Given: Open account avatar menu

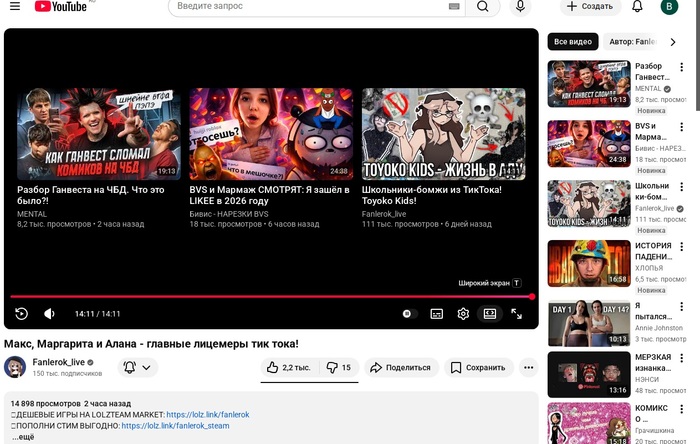Looking at the screenshot, I should [x=669, y=6].
